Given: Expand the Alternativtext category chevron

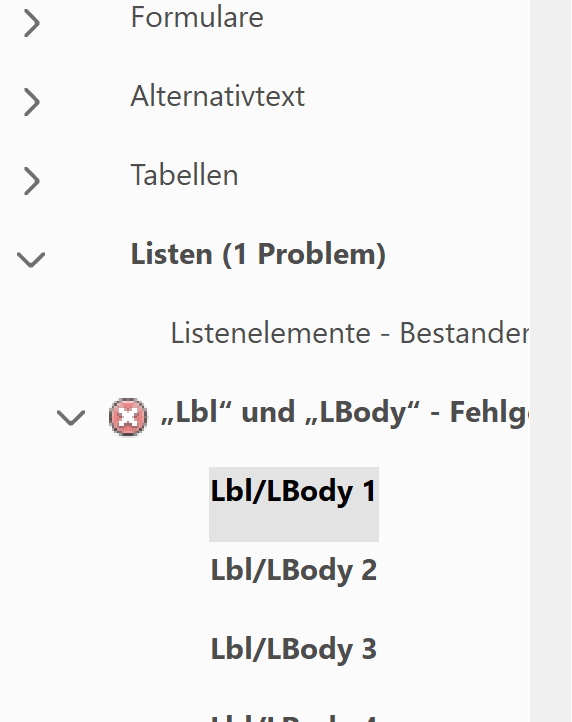Looking at the screenshot, I should [31, 102].
